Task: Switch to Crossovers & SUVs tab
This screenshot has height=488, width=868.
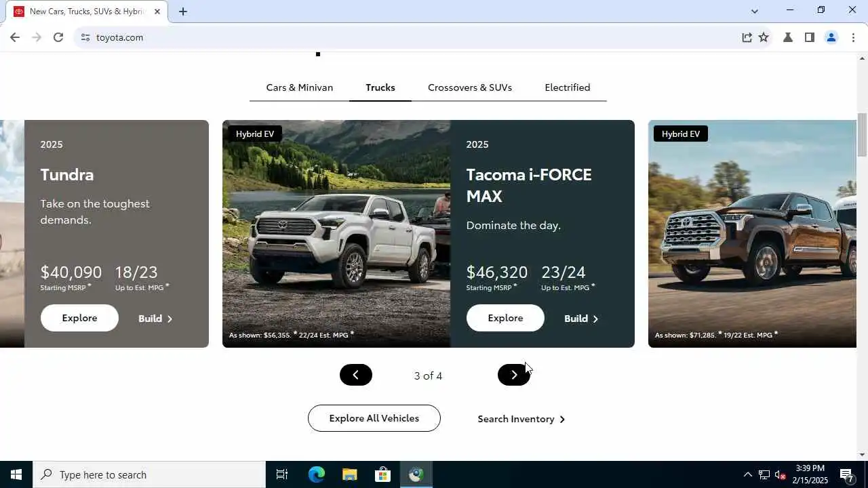Action: pos(469,87)
